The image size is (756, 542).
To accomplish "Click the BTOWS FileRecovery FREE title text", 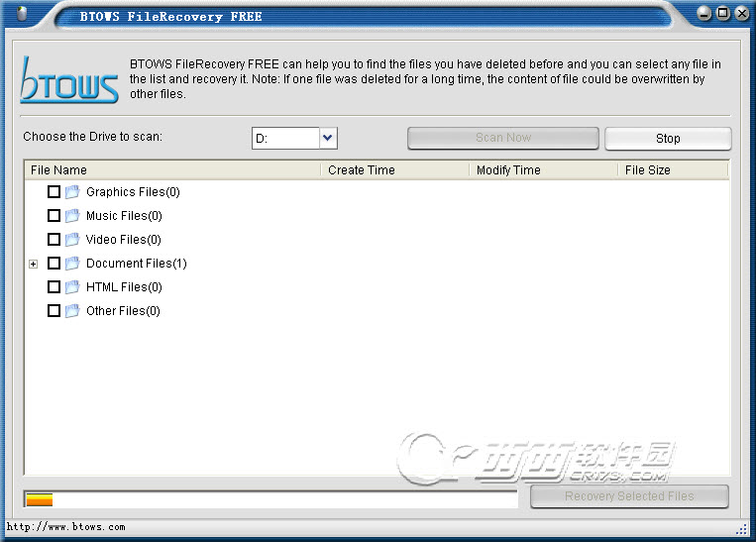I will point(170,17).
